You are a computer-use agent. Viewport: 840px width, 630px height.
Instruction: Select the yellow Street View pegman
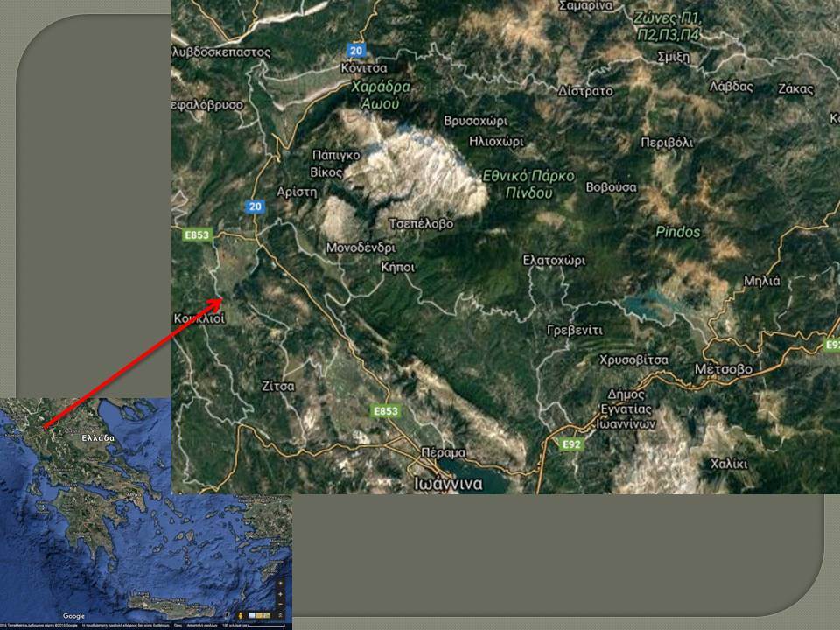point(241,615)
